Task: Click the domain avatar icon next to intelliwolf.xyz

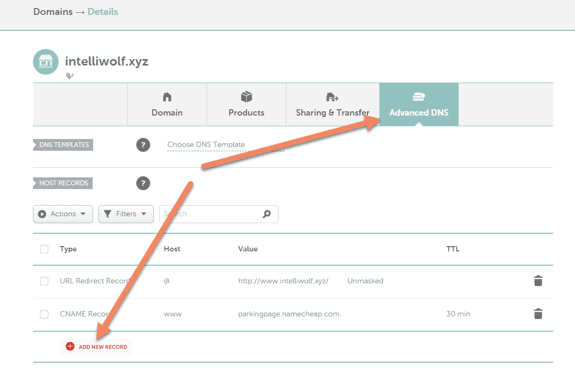Action: pyautogui.click(x=46, y=62)
